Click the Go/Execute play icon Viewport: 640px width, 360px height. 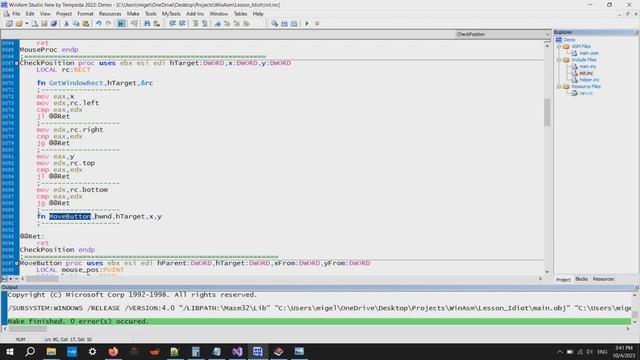coord(307,24)
